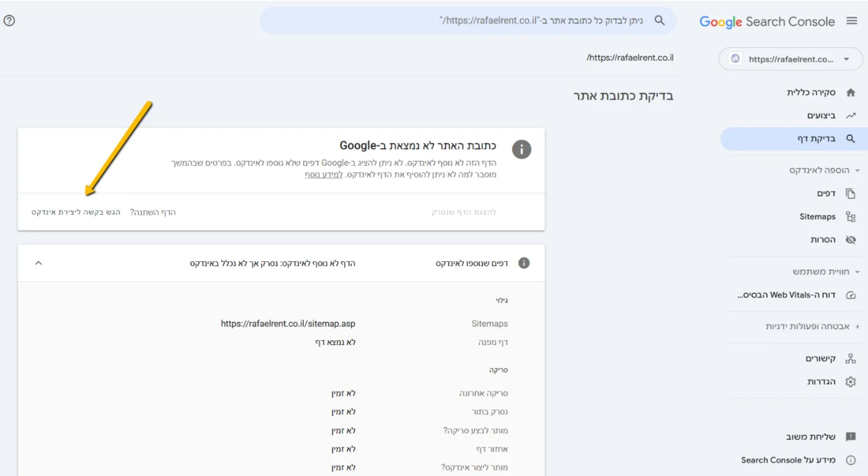The width and height of the screenshot is (868, 476).
Task: Click the feedback icon beside שליחת משוב
Action: point(851,437)
